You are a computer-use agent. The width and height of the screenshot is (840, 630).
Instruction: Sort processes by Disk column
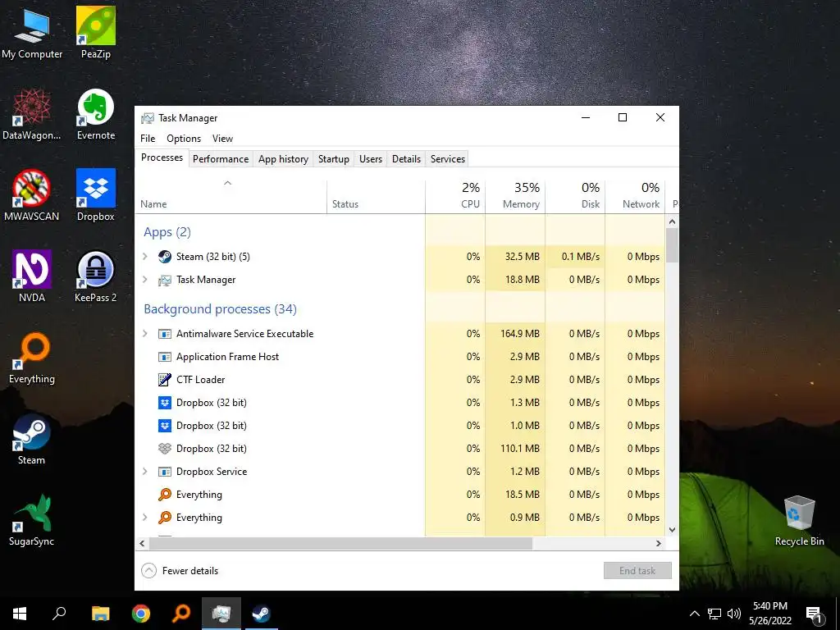575,196
